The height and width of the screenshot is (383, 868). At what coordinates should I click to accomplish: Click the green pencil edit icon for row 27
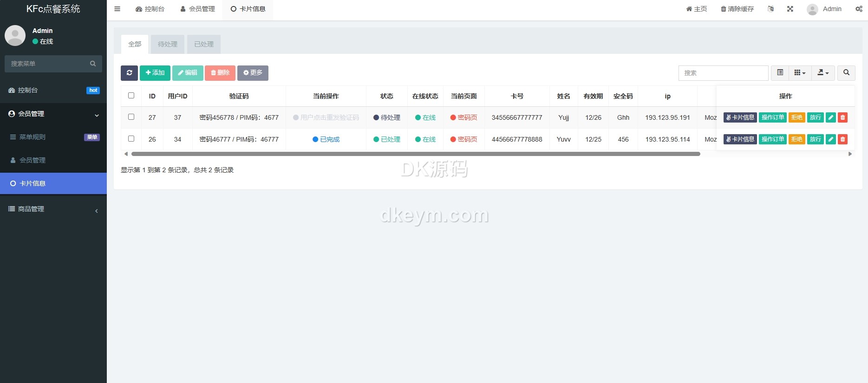pos(831,117)
